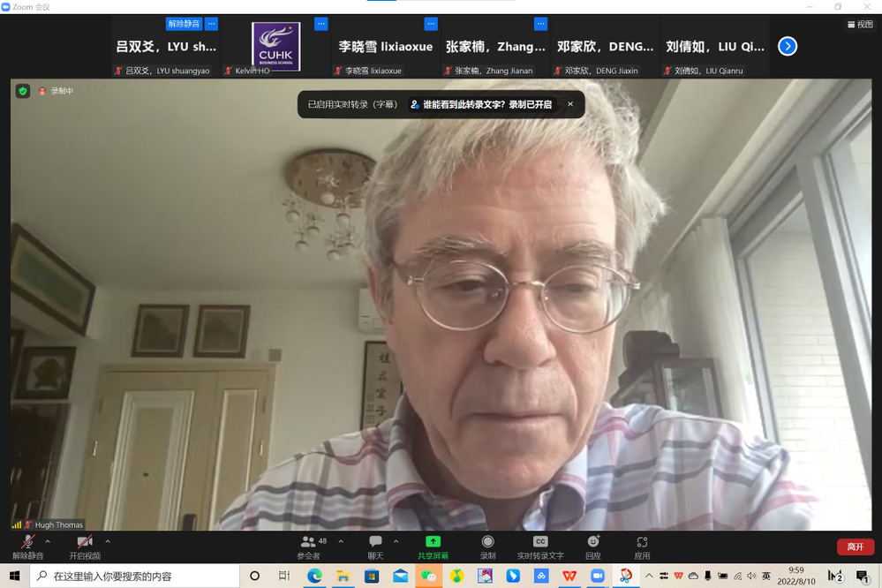Viewport: 882px width, 588px height.
Task: Show next participants with blue arrow
Action: point(788,46)
